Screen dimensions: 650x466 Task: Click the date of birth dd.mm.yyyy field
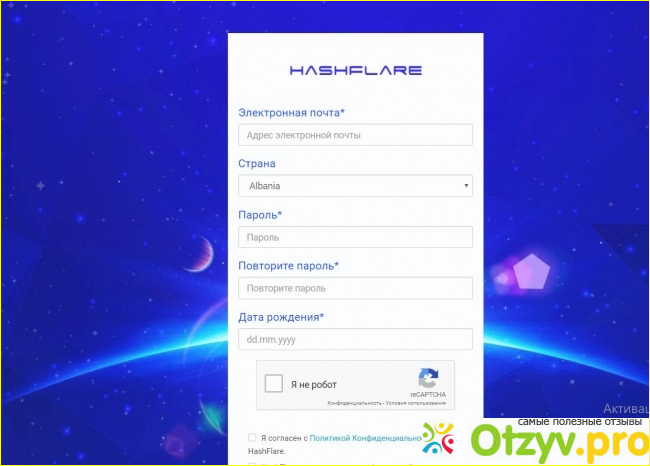tap(355, 339)
